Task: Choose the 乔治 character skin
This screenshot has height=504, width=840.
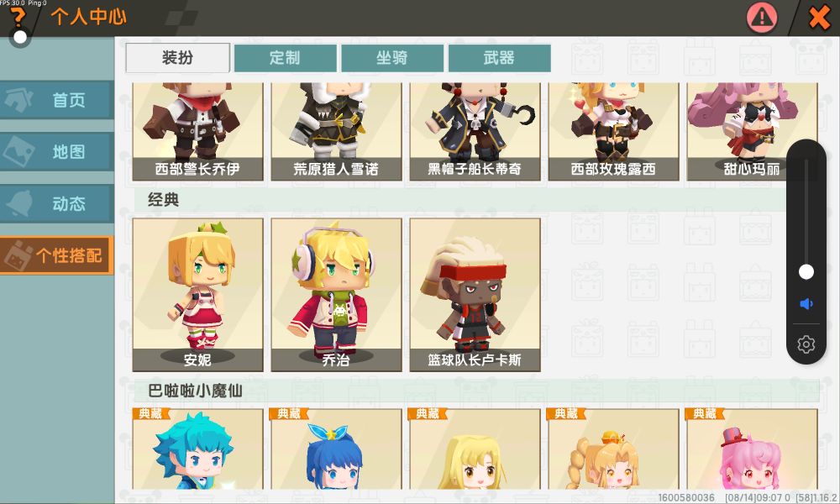Action: (x=337, y=295)
